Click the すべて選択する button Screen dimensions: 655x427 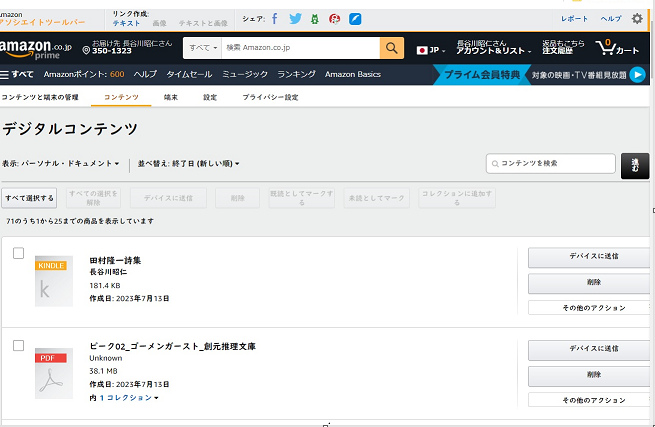pyautogui.click(x=29, y=198)
